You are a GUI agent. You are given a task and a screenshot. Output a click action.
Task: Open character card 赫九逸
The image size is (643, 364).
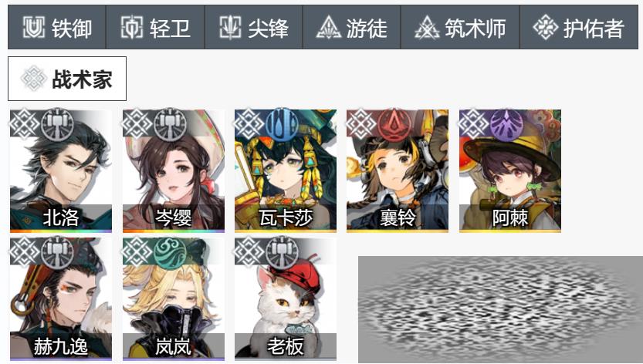point(61,299)
